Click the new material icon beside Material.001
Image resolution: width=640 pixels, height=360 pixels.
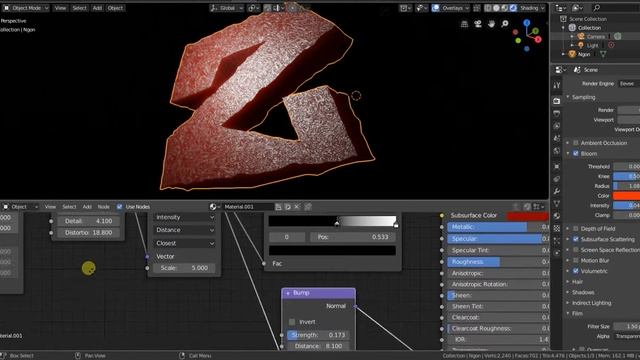[x=288, y=207]
